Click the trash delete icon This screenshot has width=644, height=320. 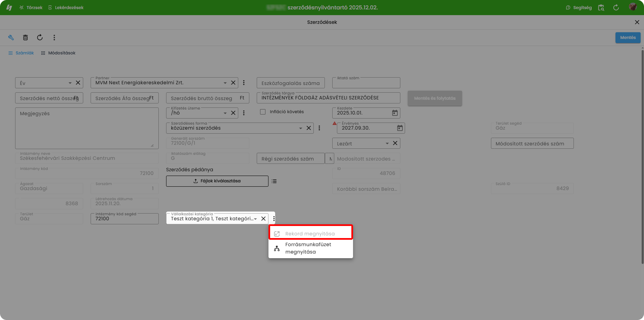pyautogui.click(x=25, y=38)
